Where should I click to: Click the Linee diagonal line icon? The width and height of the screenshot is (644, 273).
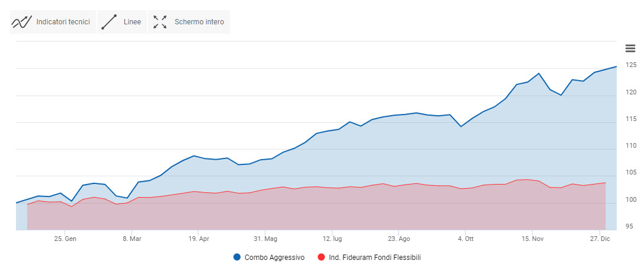tap(109, 22)
